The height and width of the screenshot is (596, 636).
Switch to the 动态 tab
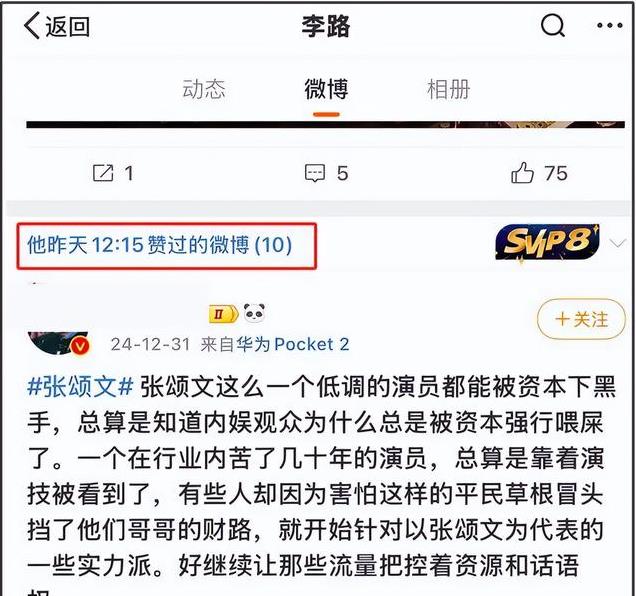tap(204, 89)
